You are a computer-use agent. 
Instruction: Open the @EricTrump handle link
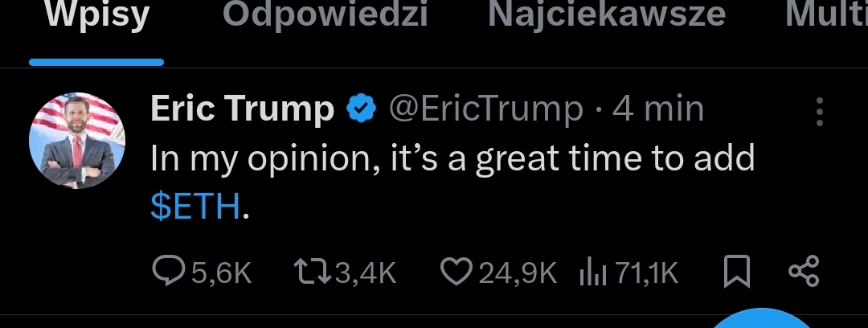(486, 109)
